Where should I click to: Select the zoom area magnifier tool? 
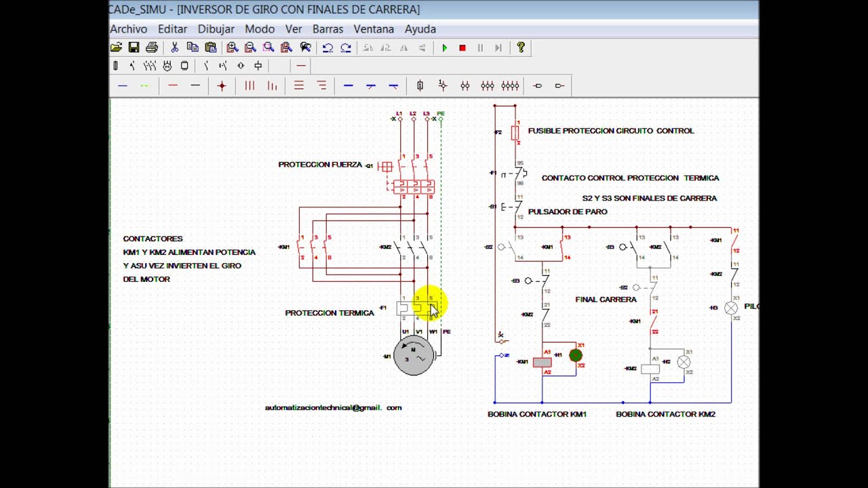point(269,47)
